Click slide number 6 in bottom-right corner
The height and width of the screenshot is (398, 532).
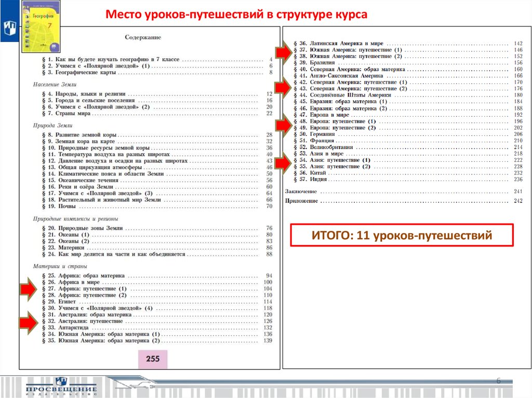pyautogui.click(x=499, y=381)
